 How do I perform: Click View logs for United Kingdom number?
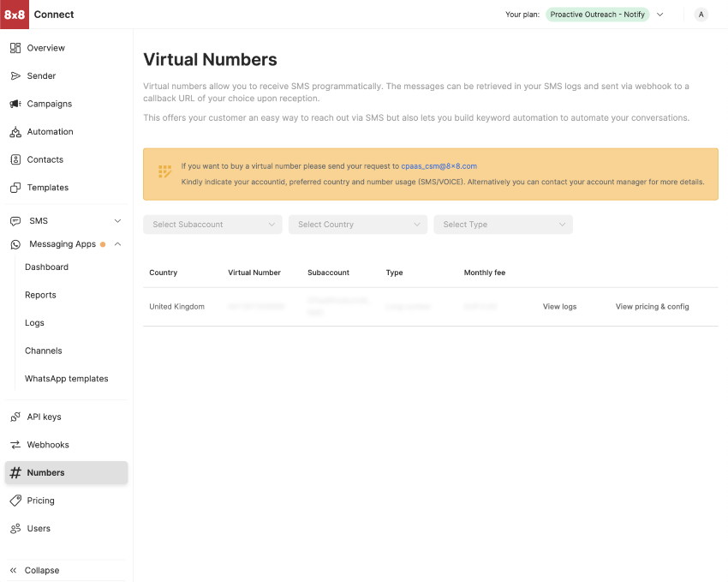point(559,307)
